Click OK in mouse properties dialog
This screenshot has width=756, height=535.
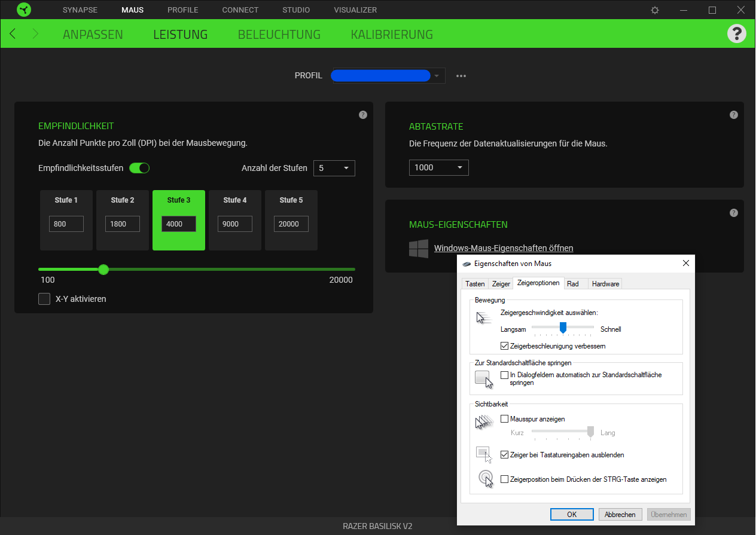(x=572, y=514)
